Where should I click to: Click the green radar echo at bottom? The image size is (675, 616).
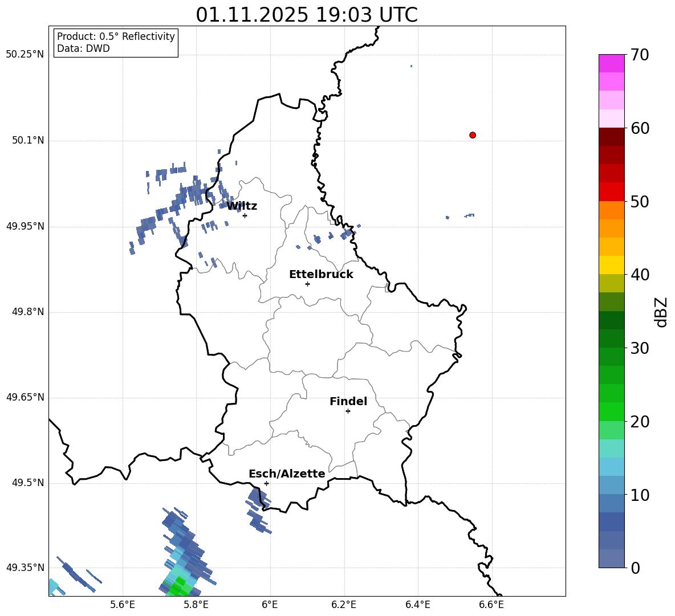(178, 587)
